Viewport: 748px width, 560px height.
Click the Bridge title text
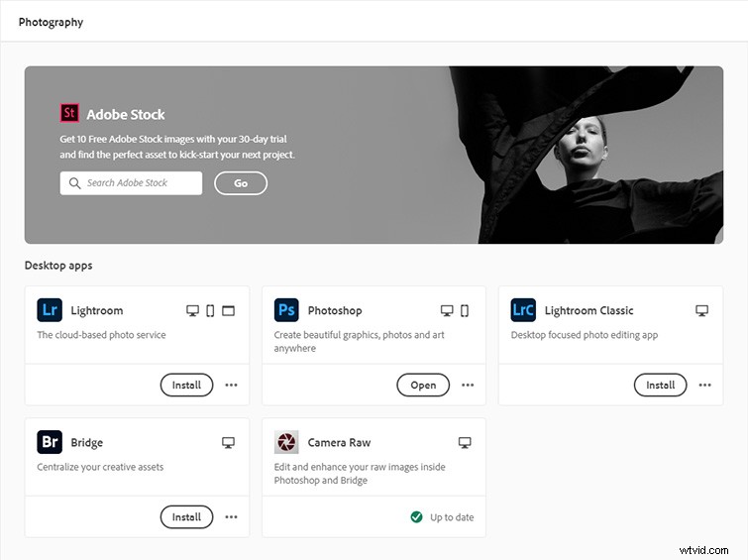click(x=87, y=443)
